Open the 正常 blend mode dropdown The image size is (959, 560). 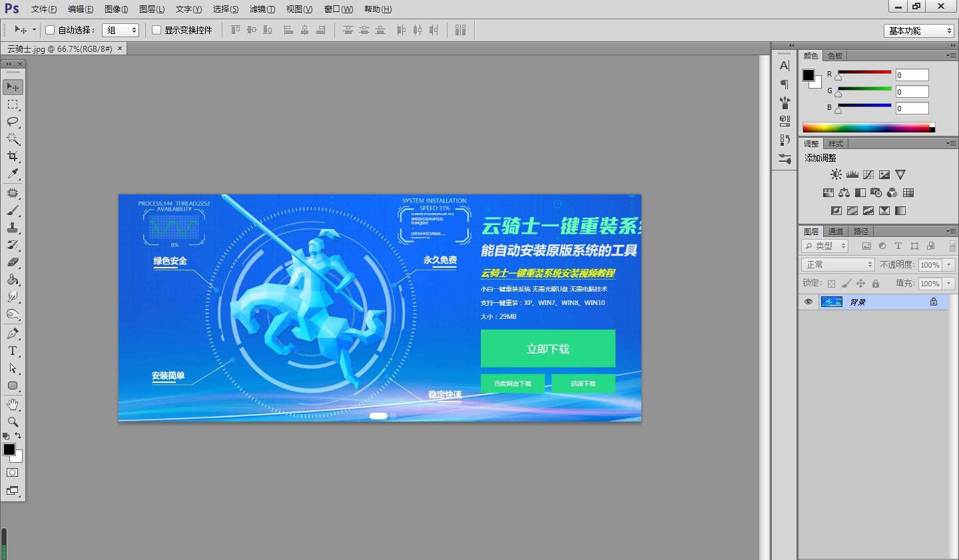[x=838, y=264]
